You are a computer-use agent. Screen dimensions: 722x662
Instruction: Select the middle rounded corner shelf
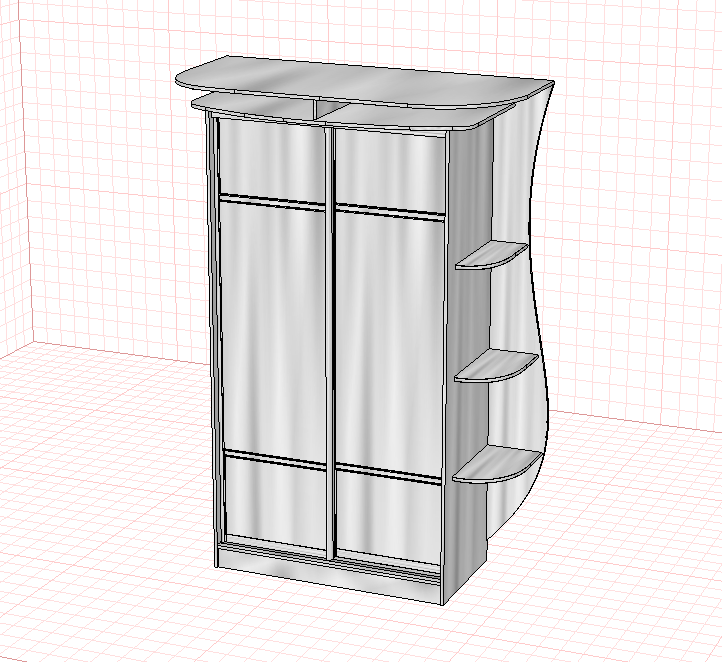click(x=496, y=367)
